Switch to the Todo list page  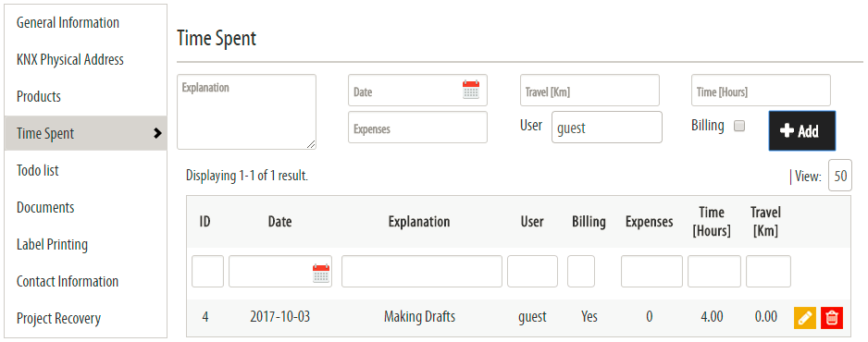pos(38,170)
